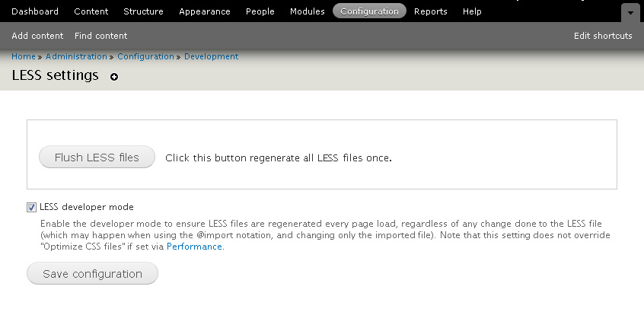Screen dimensions: 644x331
Task: Uncheck LESS developer mode checkbox
Action: point(32,208)
